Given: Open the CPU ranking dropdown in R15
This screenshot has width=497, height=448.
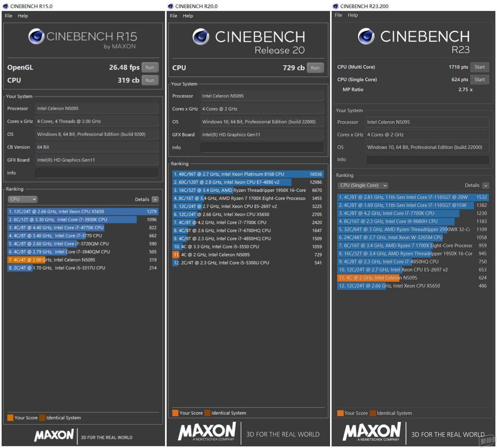Looking at the screenshot, I should [22, 199].
